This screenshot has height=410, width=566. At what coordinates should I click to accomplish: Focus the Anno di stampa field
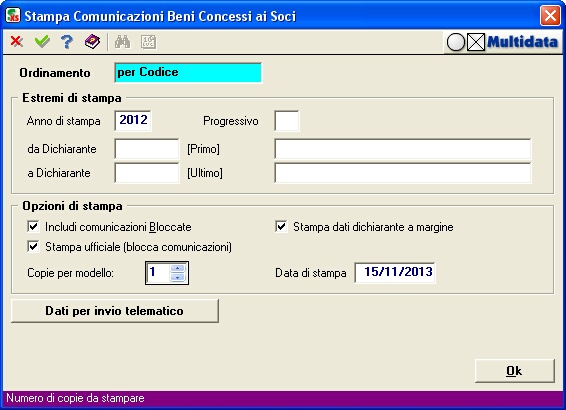pos(133,120)
